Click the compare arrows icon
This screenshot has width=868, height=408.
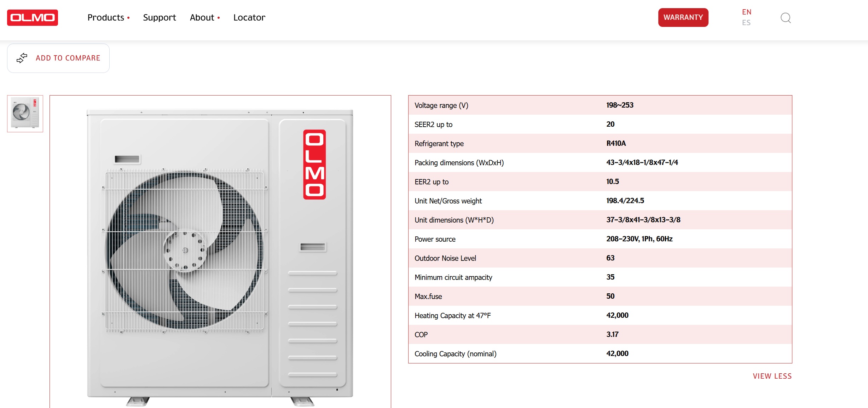(22, 58)
